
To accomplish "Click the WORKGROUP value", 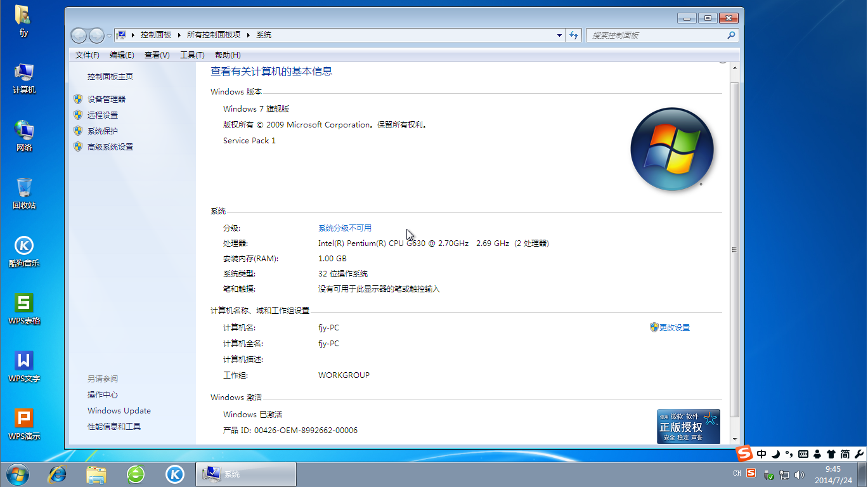I will point(344,375).
